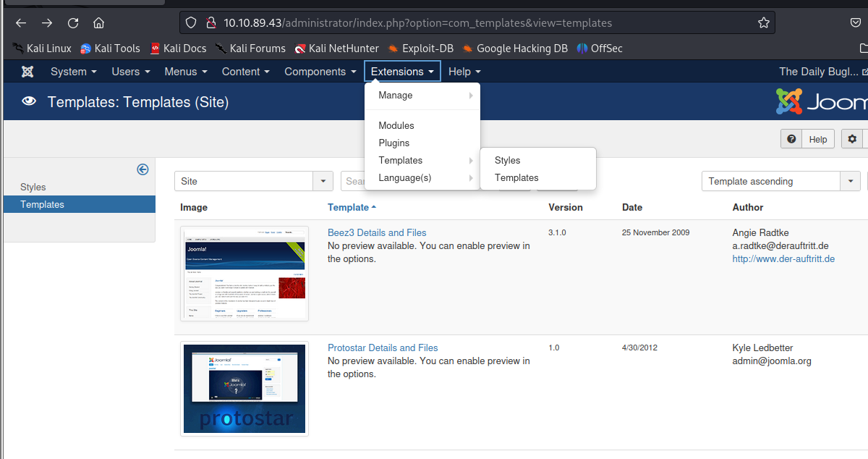Open the Content menu
868x459 pixels.
pos(246,72)
